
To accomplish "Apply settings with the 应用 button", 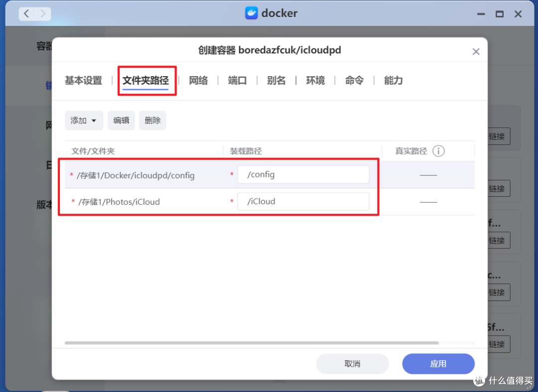I will point(438,364).
